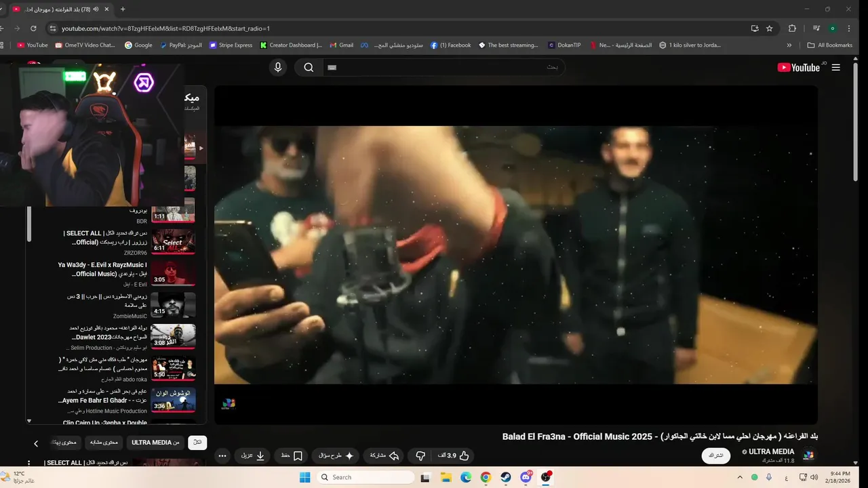This screenshot has height=488, width=868.
Task: Open Ya Wa3dy thumbnail 3:05
Action: point(173,273)
